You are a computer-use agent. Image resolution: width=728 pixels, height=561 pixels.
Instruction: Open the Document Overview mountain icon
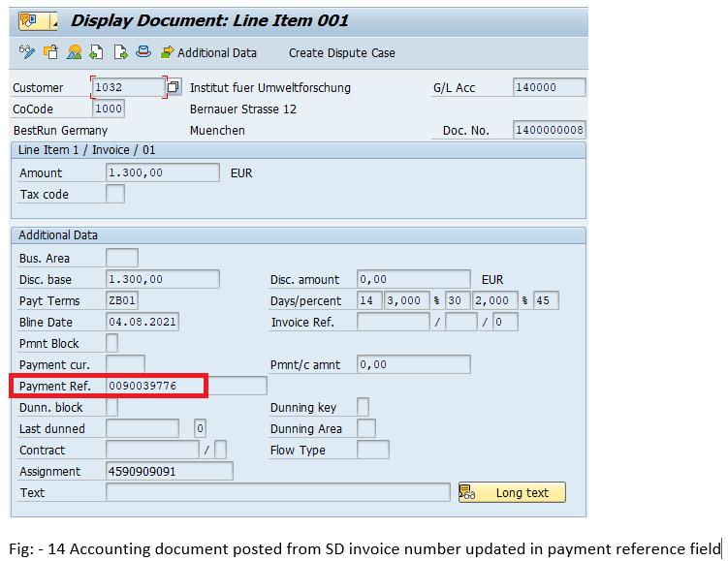tap(74, 52)
